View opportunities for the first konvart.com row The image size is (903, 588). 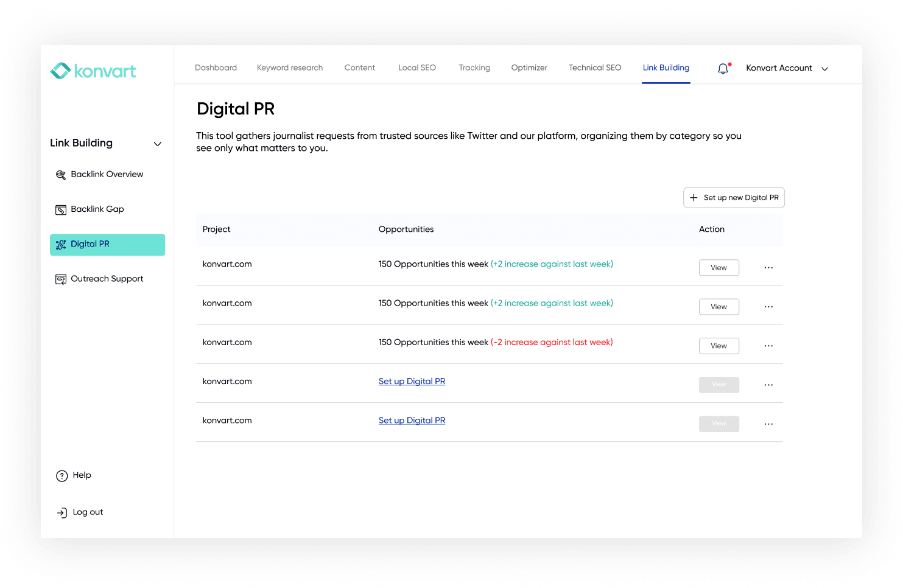[719, 268]
